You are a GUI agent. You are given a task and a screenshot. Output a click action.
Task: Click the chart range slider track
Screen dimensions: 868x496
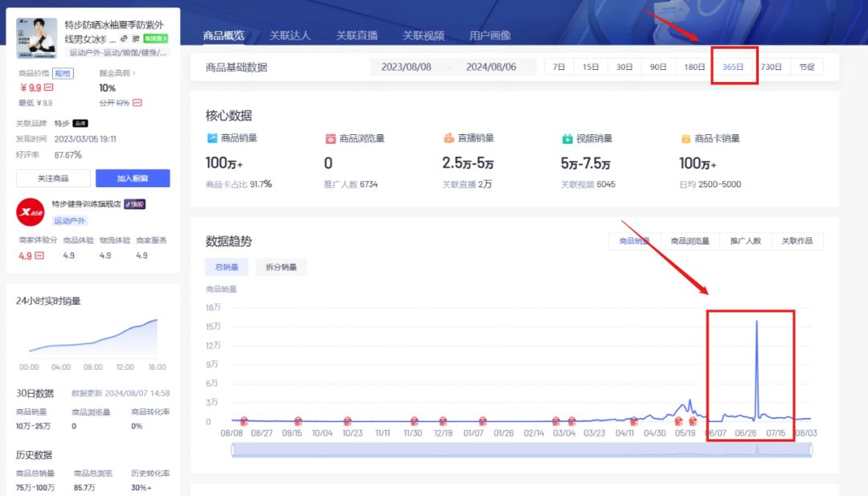tap(522, 450)
